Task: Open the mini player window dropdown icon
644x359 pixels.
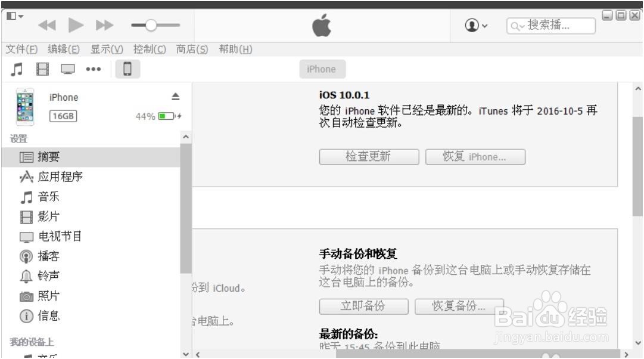Action: click(15, 16)
